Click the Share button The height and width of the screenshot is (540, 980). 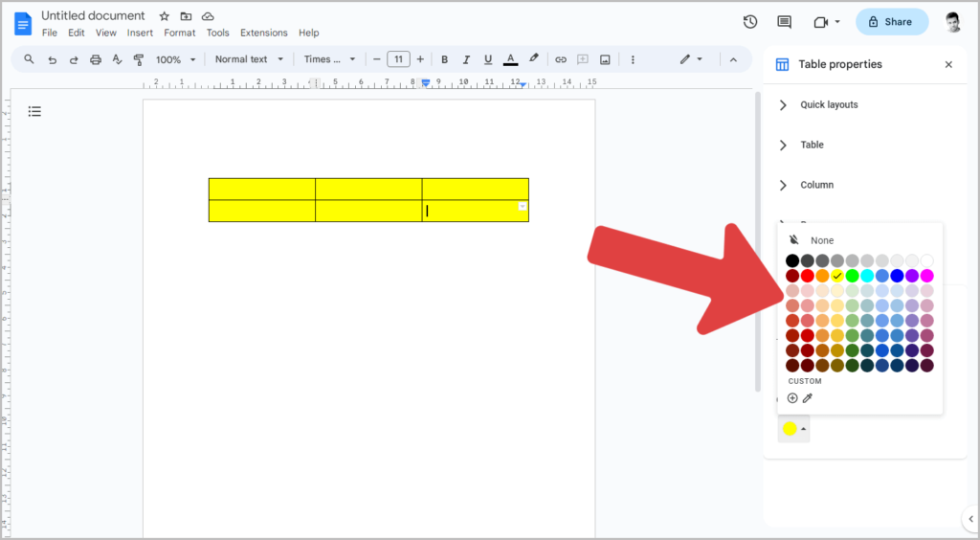pyautogui.click(x=892, y=22)
